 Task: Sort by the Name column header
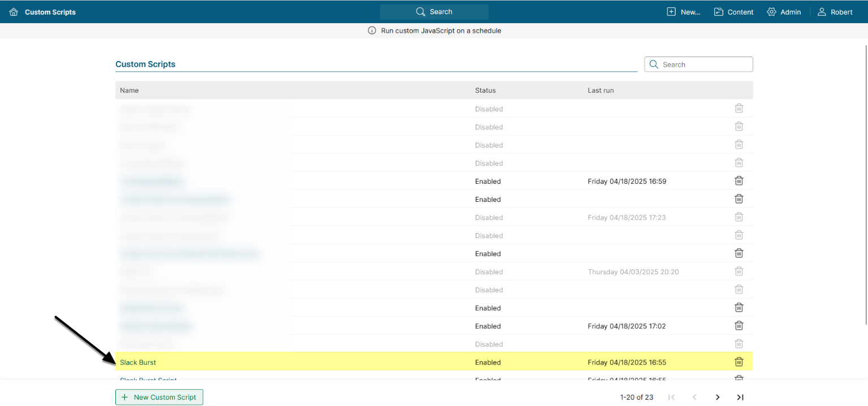click(x=129, y=90)
